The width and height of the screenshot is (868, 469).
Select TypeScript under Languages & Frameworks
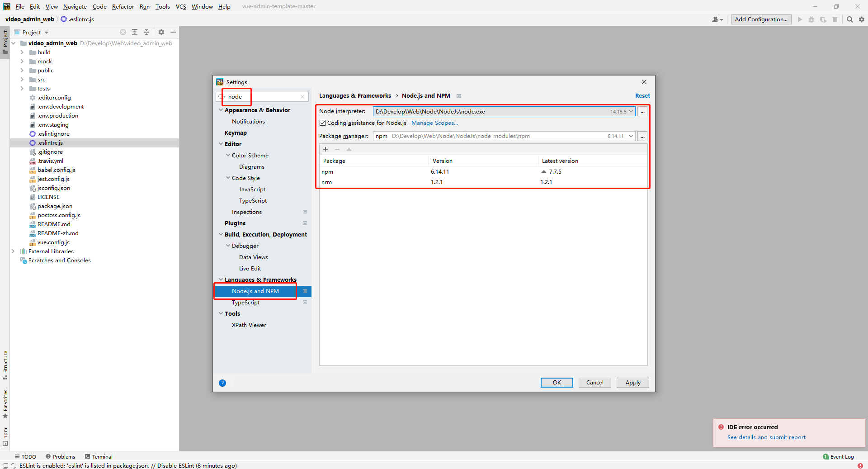pos(246,303)
